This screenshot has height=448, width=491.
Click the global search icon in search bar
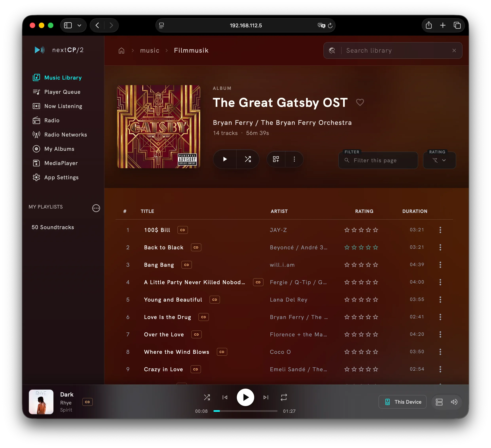332,50
